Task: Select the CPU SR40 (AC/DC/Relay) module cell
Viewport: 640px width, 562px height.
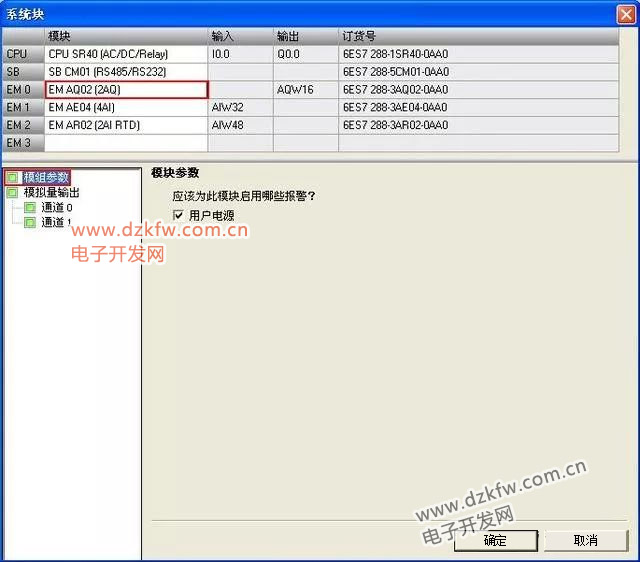Action: tap(126, 54)
